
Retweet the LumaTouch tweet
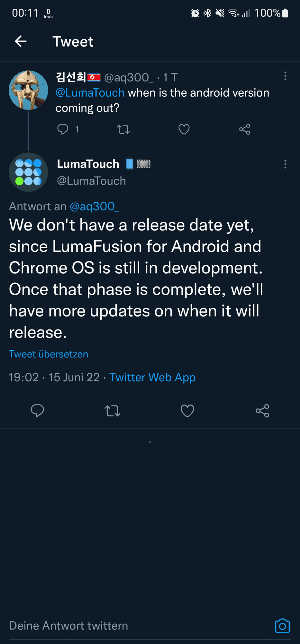tap(113, 411)
